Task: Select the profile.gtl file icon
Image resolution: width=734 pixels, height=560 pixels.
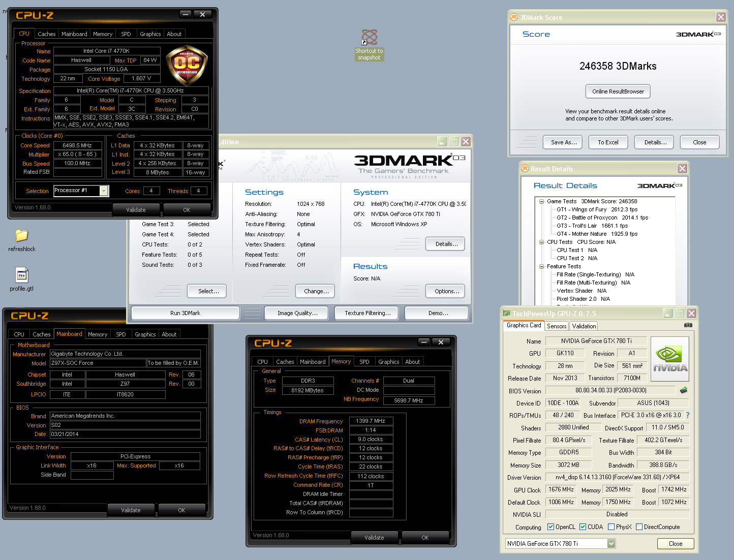Action: tap(22, 279)
